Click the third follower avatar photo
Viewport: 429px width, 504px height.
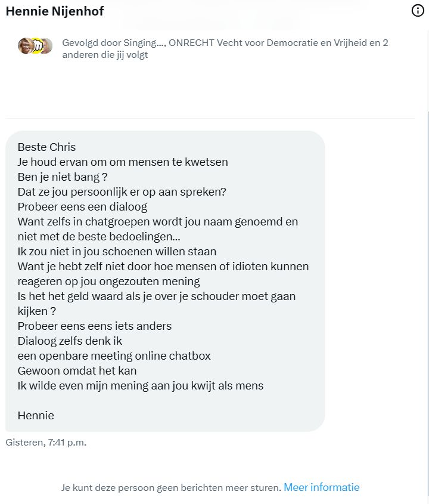coord(48,46)
